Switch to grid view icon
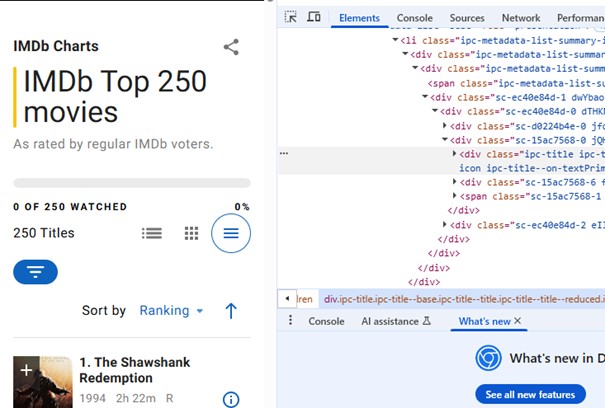 click(191, 234)
